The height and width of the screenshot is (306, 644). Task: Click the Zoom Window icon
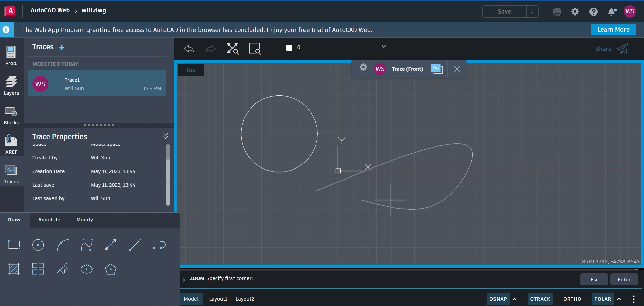pyautogui.click(x=255, y=49)
